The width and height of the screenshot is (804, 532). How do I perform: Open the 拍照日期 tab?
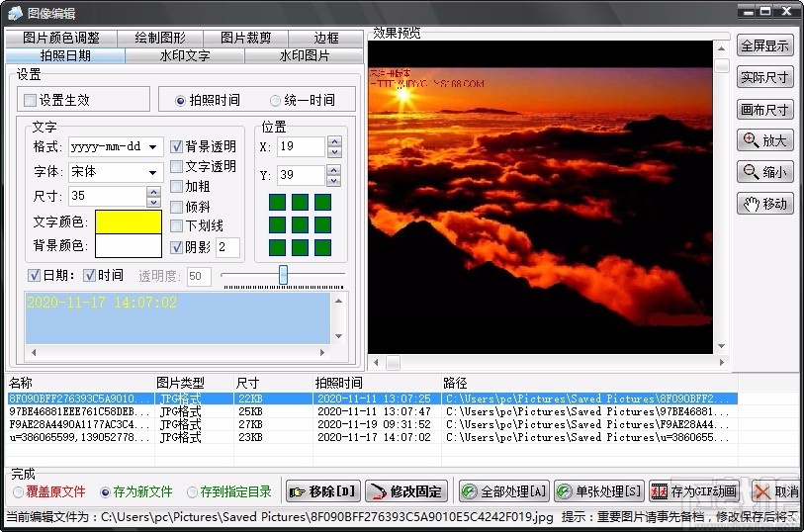click(65, 55)
